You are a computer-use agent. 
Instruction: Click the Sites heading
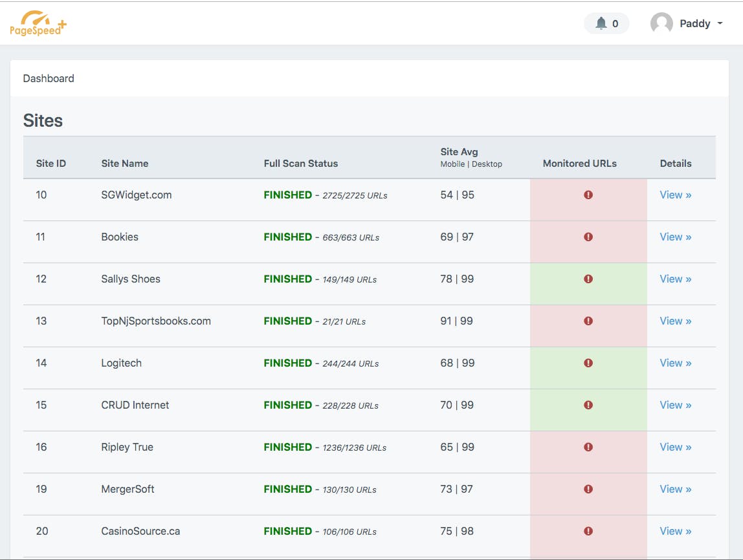(43, 120)
